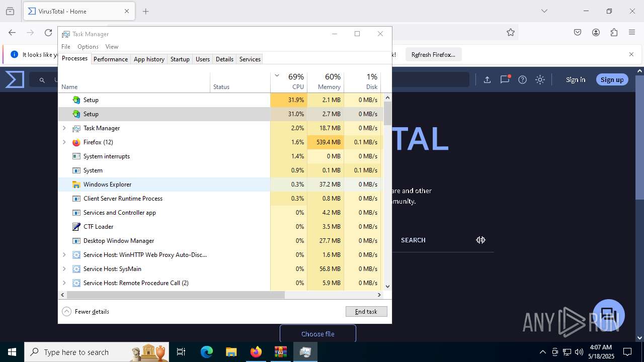Open Firefox list all tabs dropdown
644x362 pixels.
pos(544,11)
